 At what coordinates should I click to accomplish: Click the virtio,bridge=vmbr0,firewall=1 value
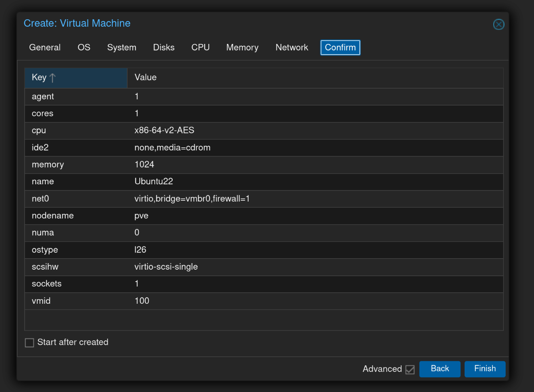pyautogui.click(x=192, y=199)
